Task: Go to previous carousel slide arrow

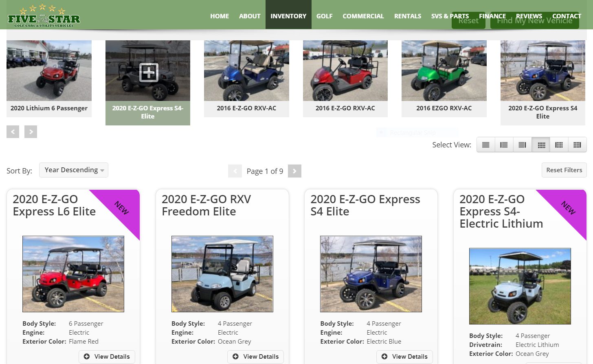Action: pyautogui.click(x=13, y=132)
